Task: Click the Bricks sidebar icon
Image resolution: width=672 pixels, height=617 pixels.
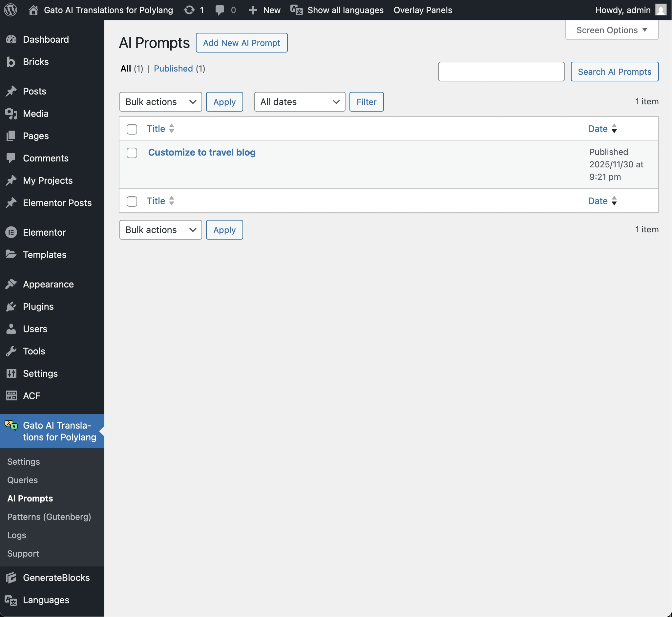Action: (x=11, y=62)
